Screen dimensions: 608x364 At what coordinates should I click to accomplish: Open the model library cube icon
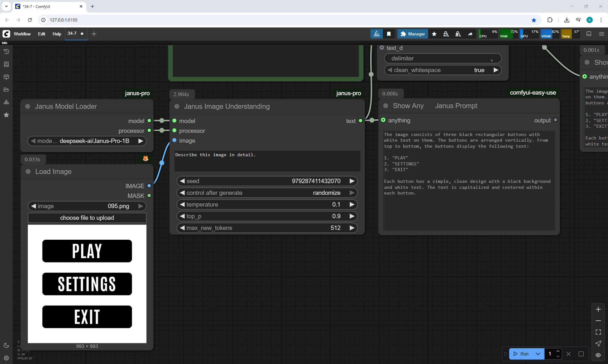[6, 77]
